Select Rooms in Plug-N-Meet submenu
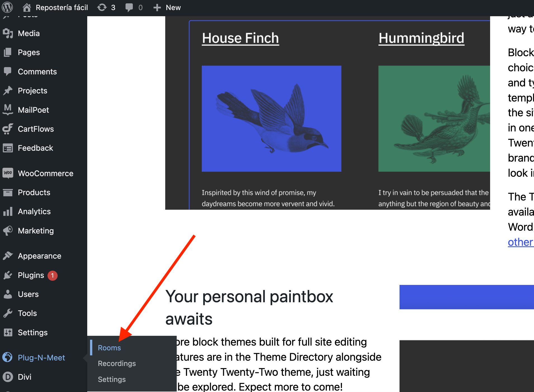Screen dimensions: 534x392 pos(109,348)
